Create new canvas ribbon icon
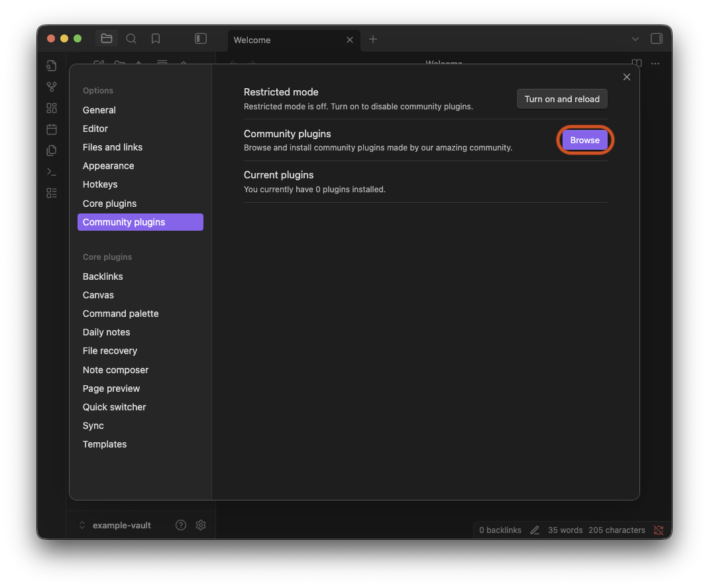 click(52, 108)
